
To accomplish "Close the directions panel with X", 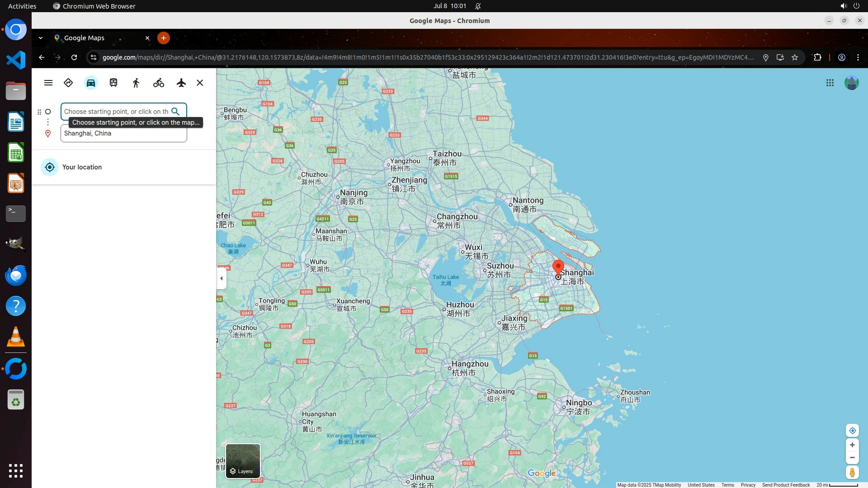I will tap(200, 83).
